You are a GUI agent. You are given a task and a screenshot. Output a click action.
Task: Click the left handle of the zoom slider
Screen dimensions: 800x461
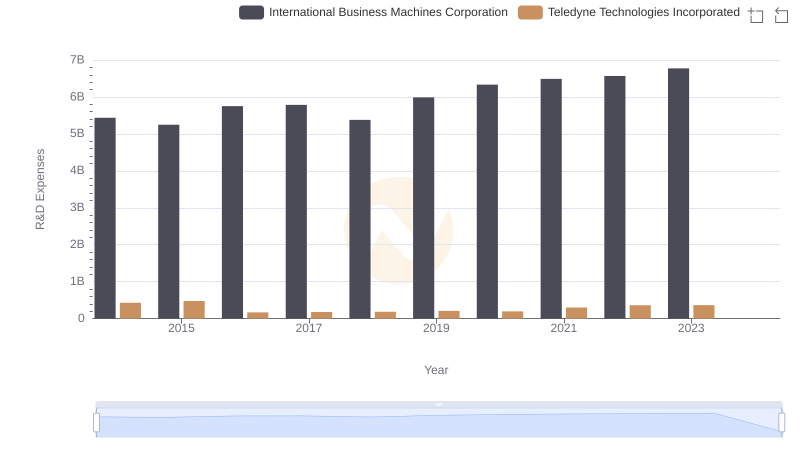(96, 423)
